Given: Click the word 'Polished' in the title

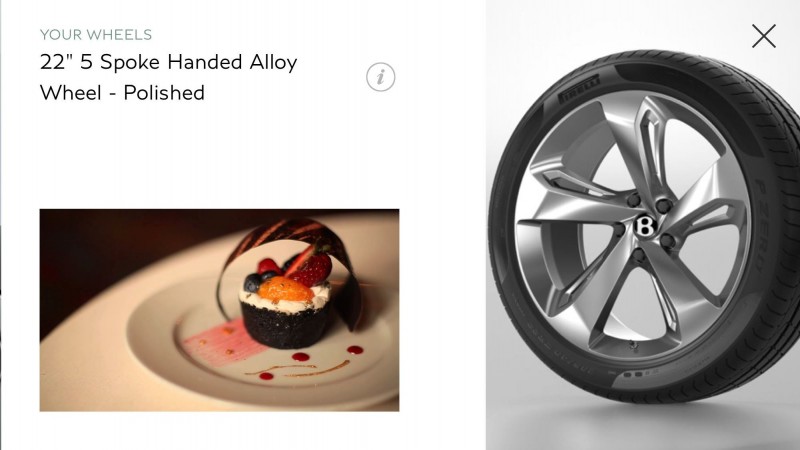Looking at the screenshot, I should point(164,93).
